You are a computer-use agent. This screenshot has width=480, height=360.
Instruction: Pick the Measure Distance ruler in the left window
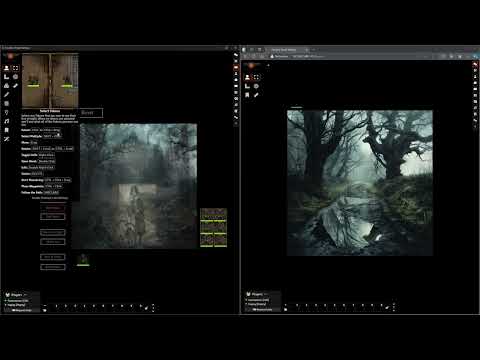coord(15,86)
